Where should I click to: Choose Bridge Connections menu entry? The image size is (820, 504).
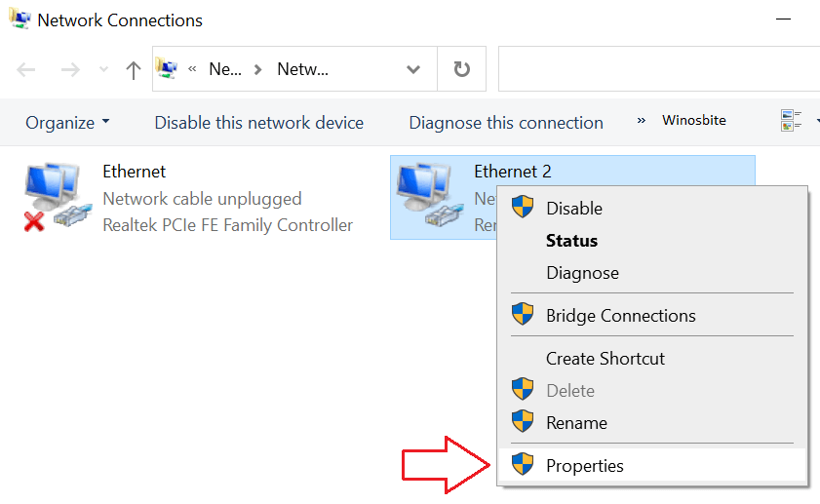coord(621,316)
